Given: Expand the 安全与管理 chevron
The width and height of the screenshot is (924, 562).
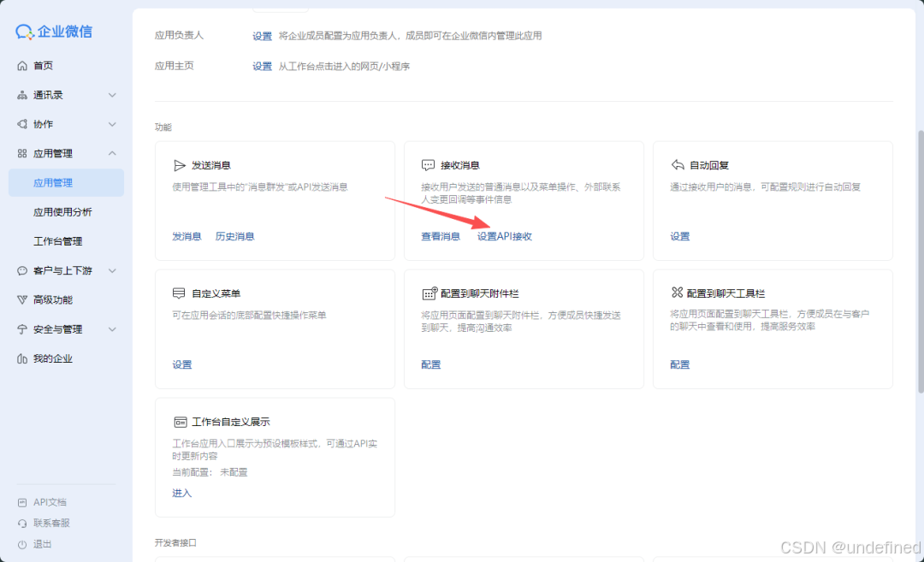Looking at the screenshot, I should point(112,329).
